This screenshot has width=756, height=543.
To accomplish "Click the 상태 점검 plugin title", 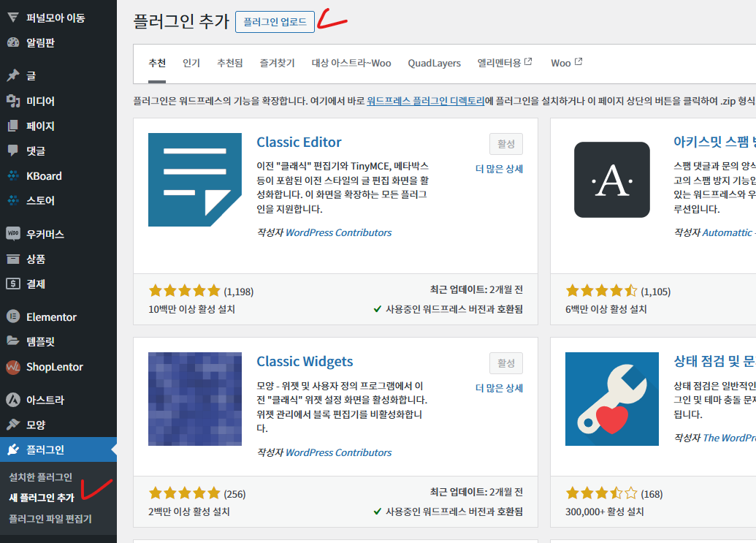I will point(714,361).
